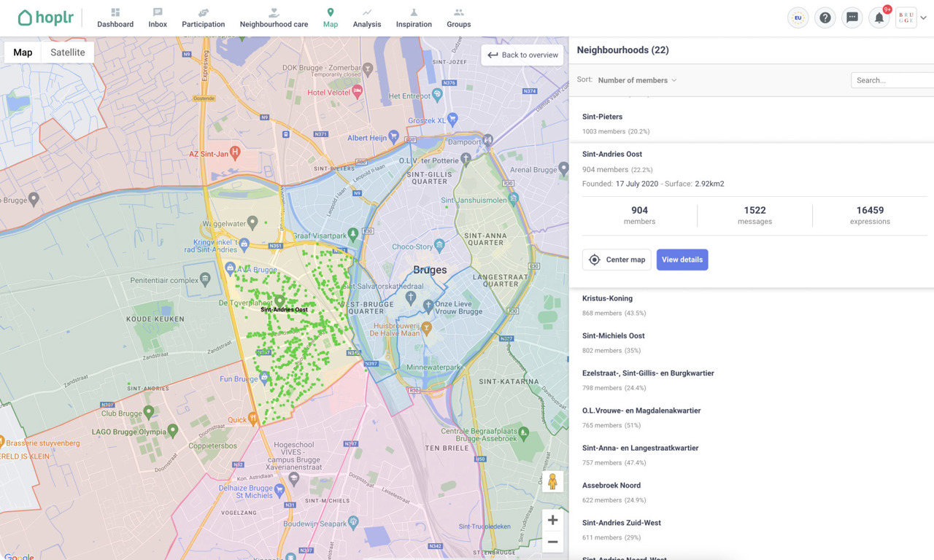The height and width of the screenshot is (560, 934).
Task: Click the Boudewijn Seapark pin
Action: point(353,522)
